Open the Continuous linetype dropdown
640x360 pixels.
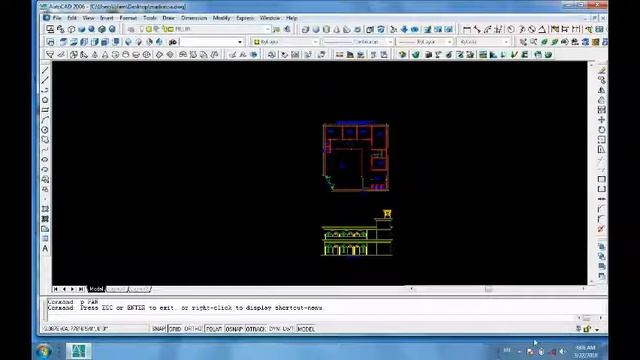click(x=390, y=42)
